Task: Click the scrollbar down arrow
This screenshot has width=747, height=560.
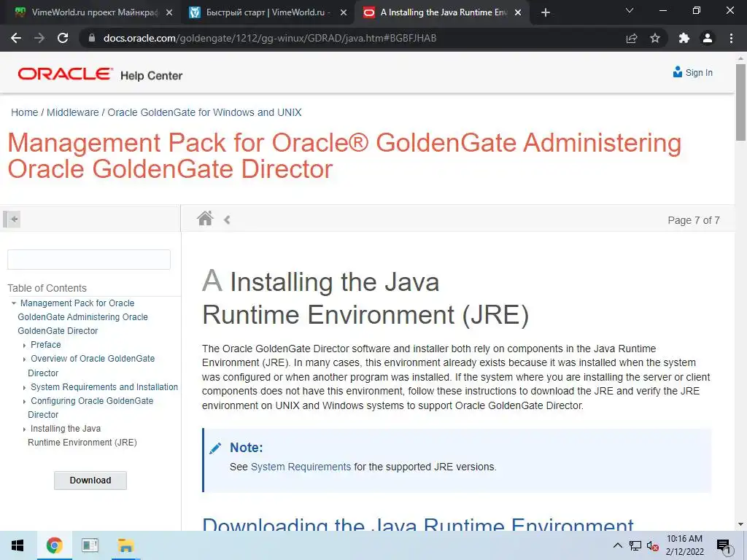Action: click(x=740, y=524)
